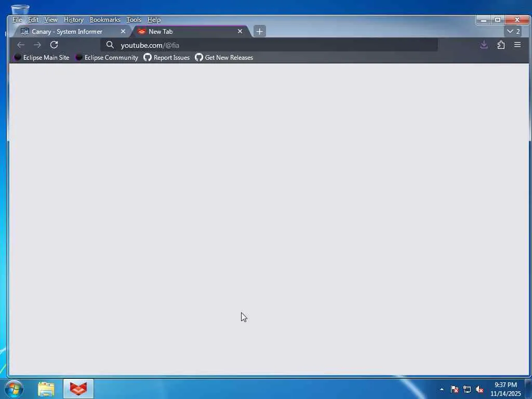The image size is (532, 399).
Task: Close the New Tab tab
Action: tap(240, 31)
